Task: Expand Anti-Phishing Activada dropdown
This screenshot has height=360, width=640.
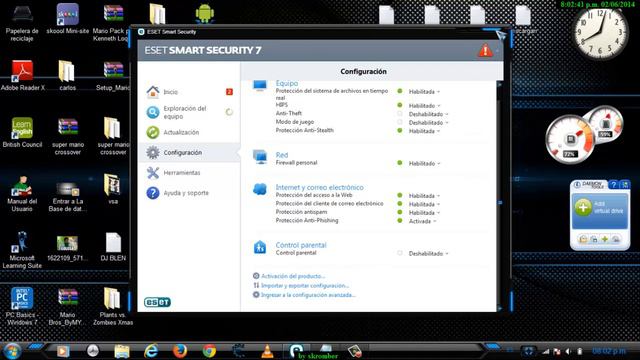Action: pyautogui.click(x=422, y=221)
